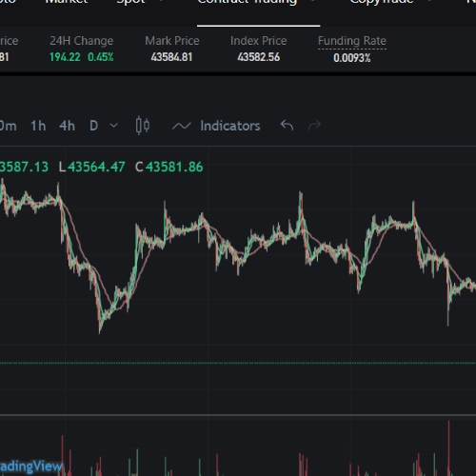The height and width of the screenshot is (476, 476).
Task: Click the Mark Price label
Action: (x=172, y=41)
